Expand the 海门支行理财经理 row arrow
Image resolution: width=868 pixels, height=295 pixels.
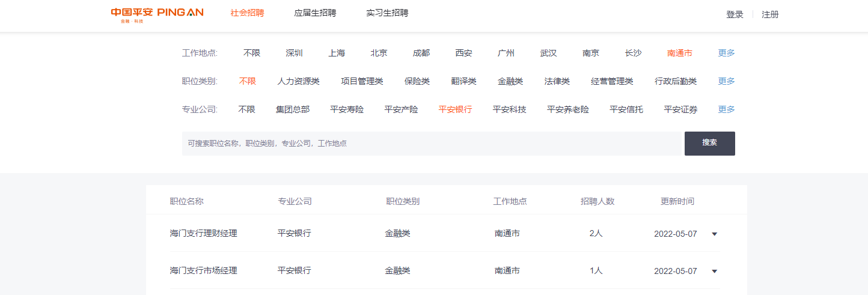[715, 234]
